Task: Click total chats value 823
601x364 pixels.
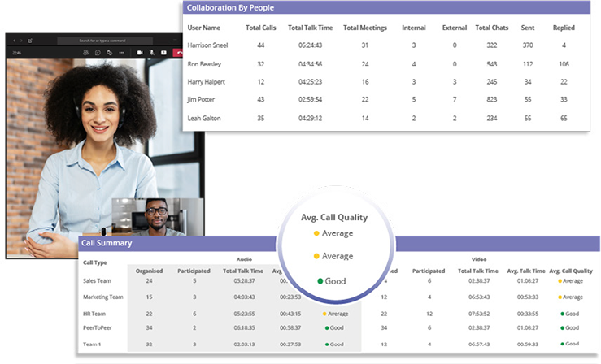Action: pos(492,99)
